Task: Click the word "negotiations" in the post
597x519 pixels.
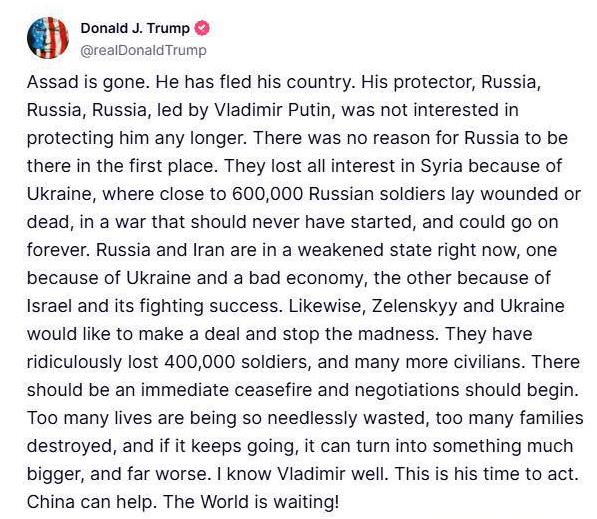Action: [x=405, y=390]
